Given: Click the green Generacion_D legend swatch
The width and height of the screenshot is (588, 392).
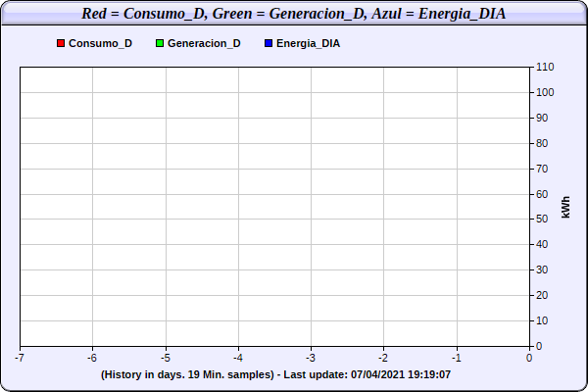Looking at the screenshot, I should [160, 43].
